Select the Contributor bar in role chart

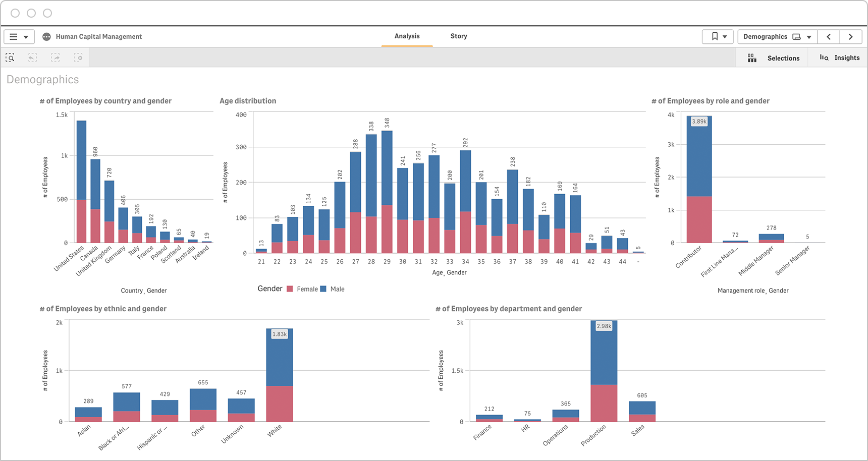coord(699,179)
